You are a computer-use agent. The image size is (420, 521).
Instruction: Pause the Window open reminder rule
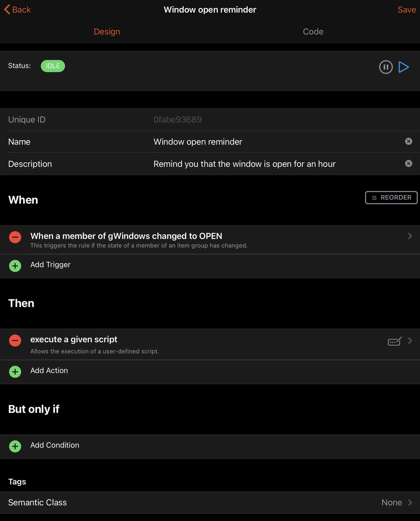386,67
